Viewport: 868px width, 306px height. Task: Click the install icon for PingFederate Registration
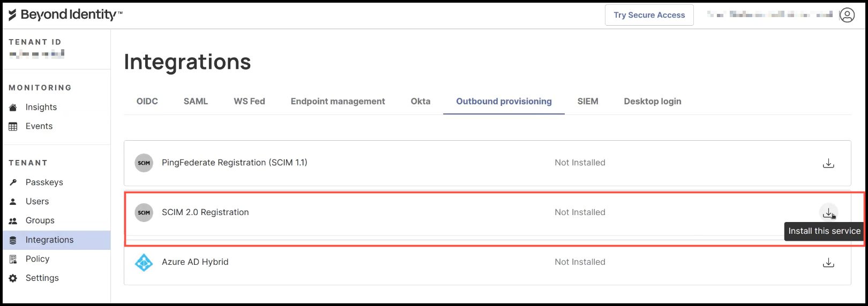coord(828,163)
